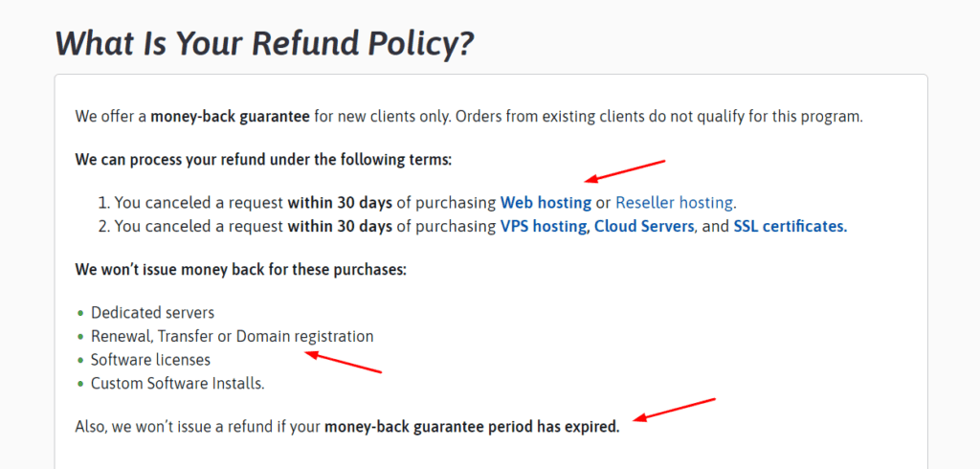Viewport: 980px width, 469px height.
Task: Select the 'Custom Software Installs.' list item
Action: click(x=178, y=383)
